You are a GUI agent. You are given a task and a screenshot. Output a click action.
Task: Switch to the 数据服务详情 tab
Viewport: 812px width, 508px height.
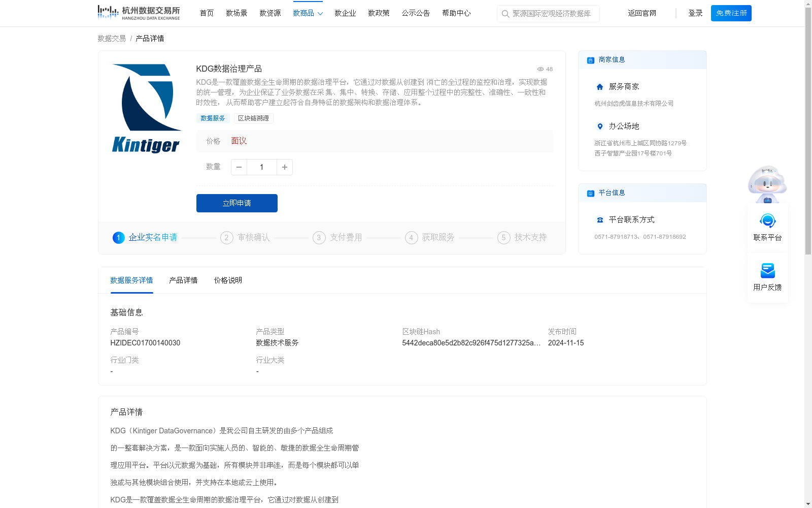click(x=131, y=280)
